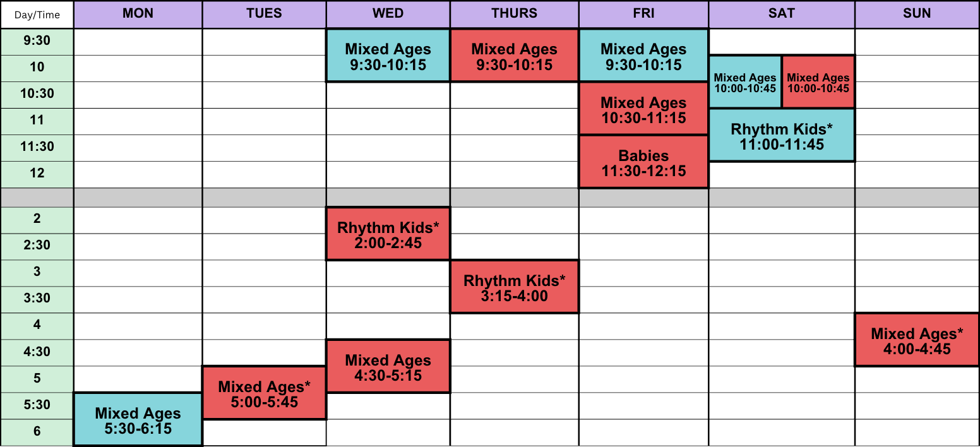
Task: Click the Day/Time corner cell
Action: point(37,15)
